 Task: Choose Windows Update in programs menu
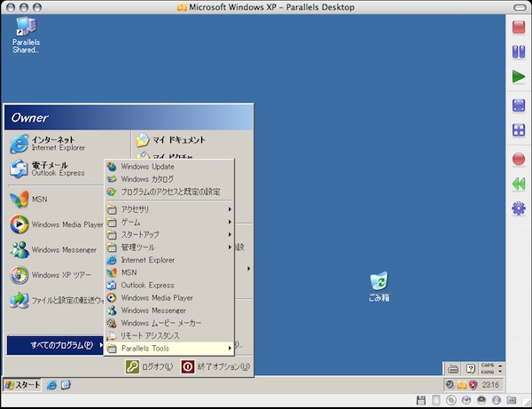169,167
